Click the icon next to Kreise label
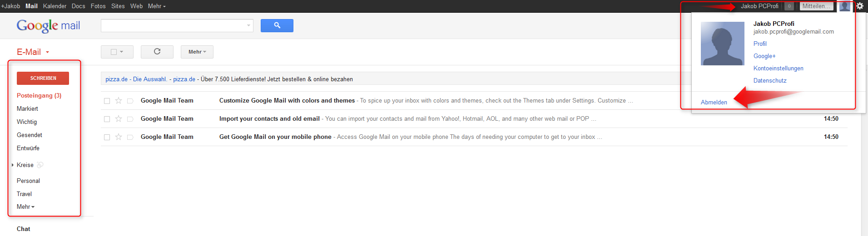868x236 pixels. [x=40, y=165]
